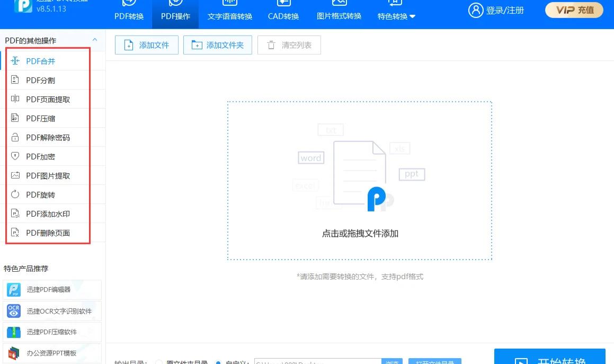The width and height of the screenshot is (614, 364).
Task: Click the 添加文件 button
Action: tap(146, 45)
